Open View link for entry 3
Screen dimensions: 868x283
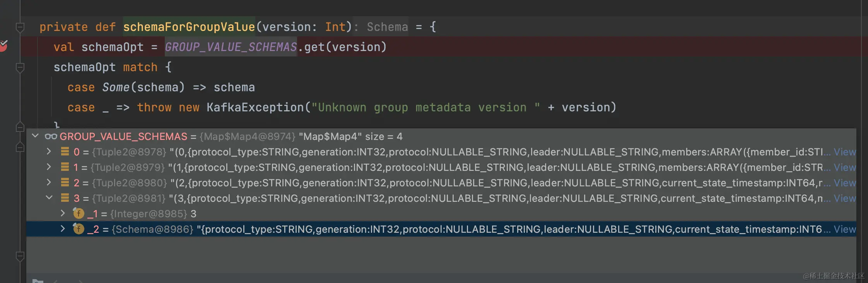844,198
